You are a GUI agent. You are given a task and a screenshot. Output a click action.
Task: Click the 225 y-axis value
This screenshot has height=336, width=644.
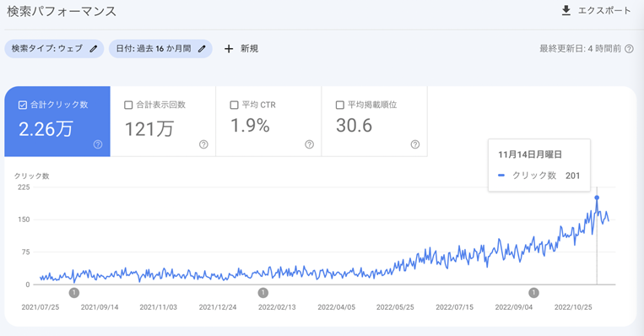24,187
